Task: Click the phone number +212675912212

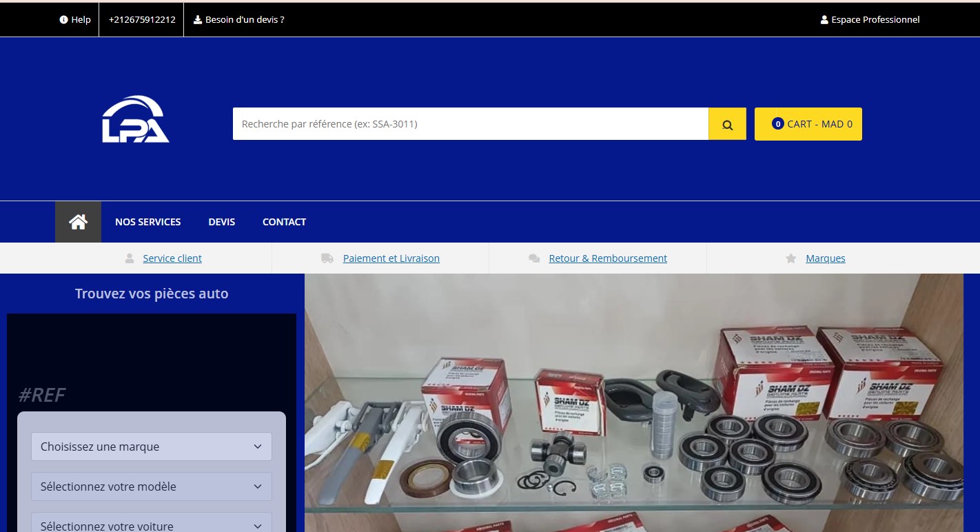Action: click(142, 20)
